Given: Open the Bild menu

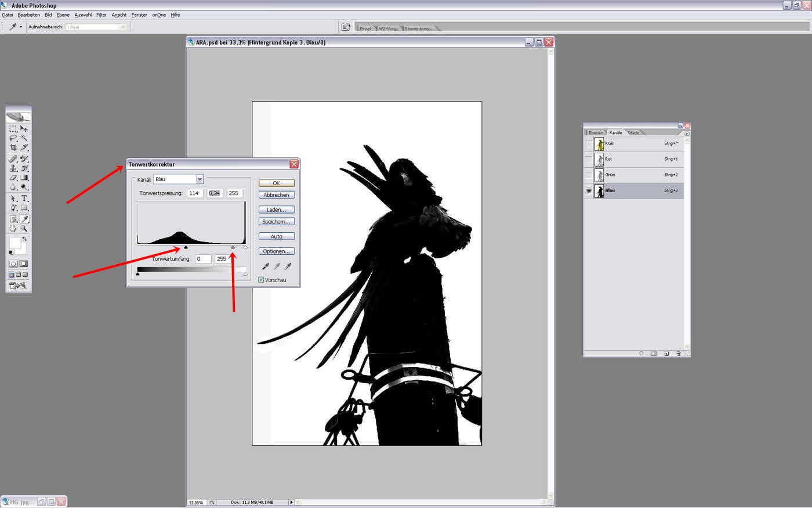Looking at the screenshot, I should click(x=48, y=15).
